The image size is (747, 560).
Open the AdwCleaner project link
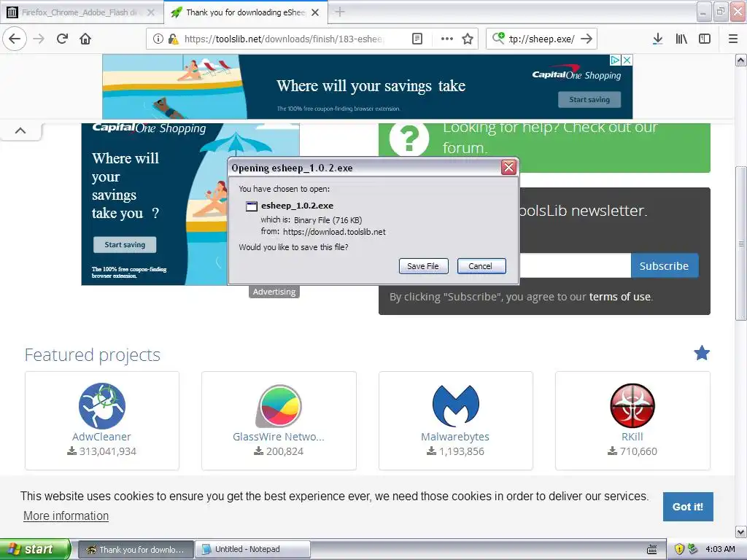pos(101,437)
